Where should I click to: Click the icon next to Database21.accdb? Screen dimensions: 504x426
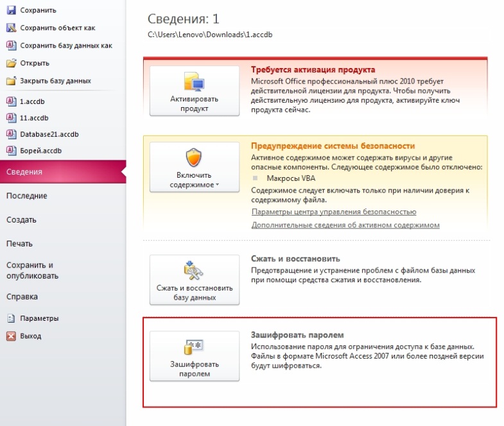(12, 134)
